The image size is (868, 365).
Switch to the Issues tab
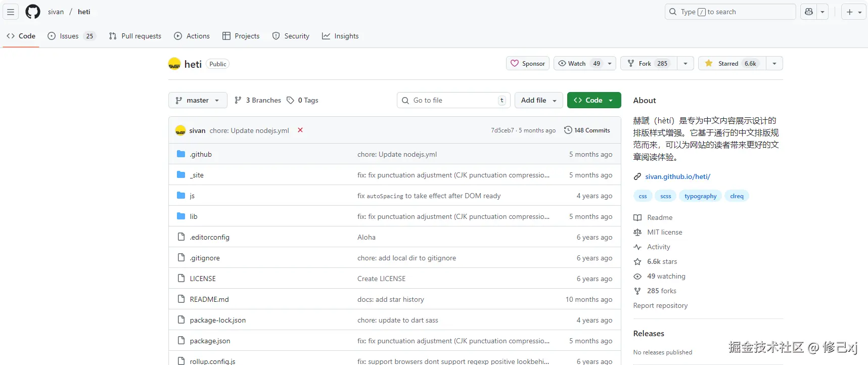tap(70, 36)
